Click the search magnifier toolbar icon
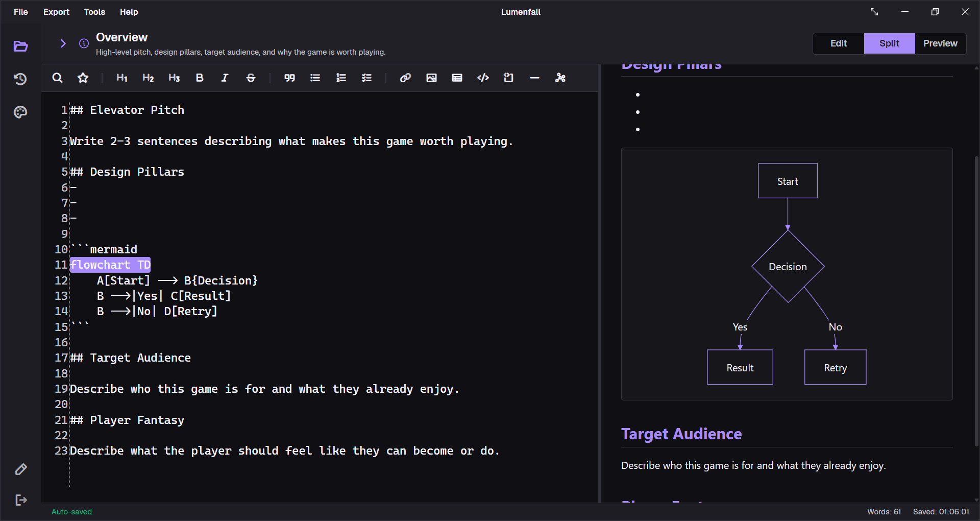 click(x=58, y=78)
